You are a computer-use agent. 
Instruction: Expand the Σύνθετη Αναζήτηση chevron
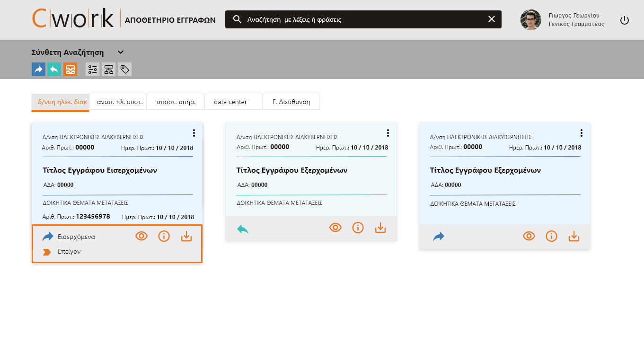(121, 52)
